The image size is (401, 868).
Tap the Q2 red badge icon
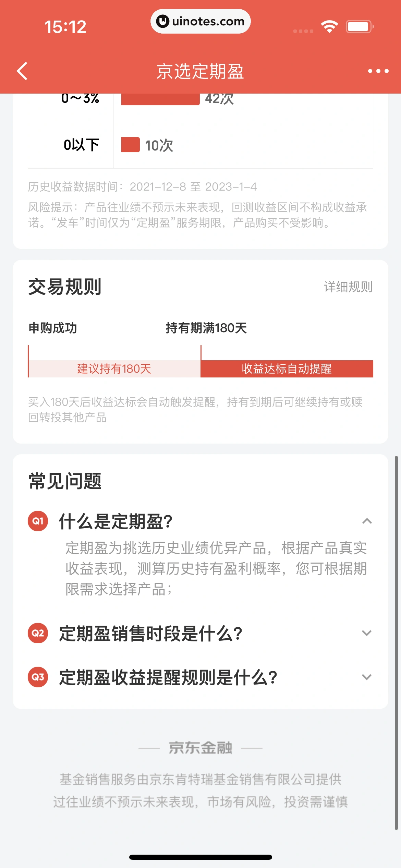coord(38,633)
